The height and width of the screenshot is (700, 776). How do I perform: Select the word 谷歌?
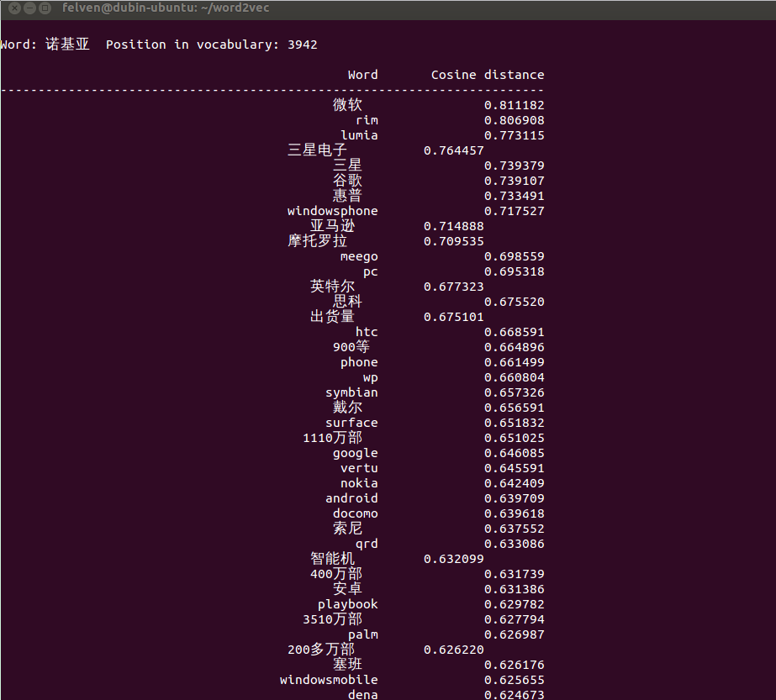[347, 180]
